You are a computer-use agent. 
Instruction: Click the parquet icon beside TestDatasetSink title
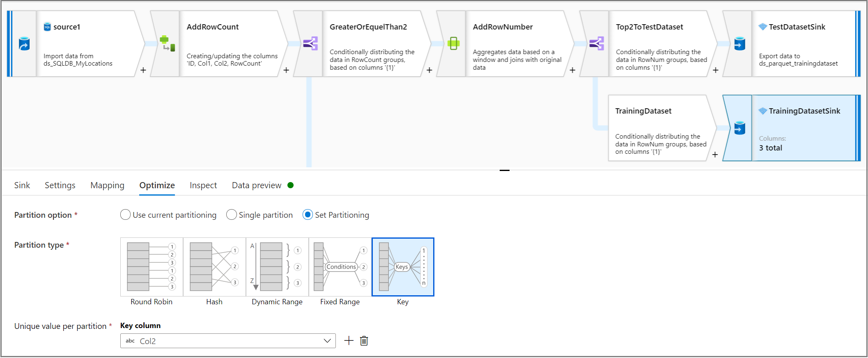[763, 27]
